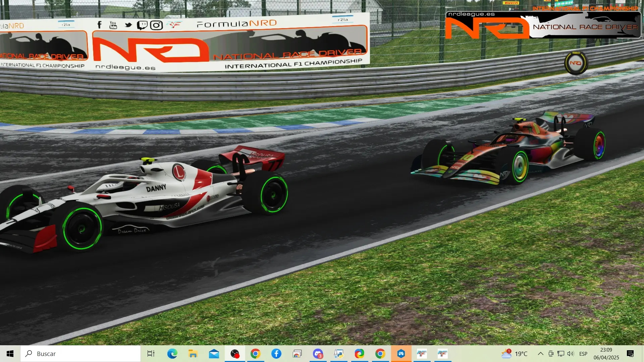The image size is (644, 362).
Task: Click the NRD National Race Driver logo
Action: tap(543, 25)
